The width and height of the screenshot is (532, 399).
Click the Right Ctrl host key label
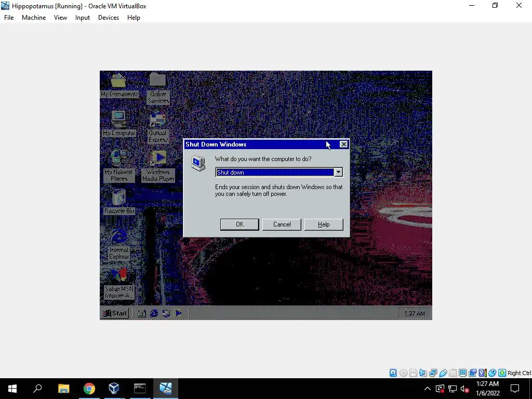(519, 373)
